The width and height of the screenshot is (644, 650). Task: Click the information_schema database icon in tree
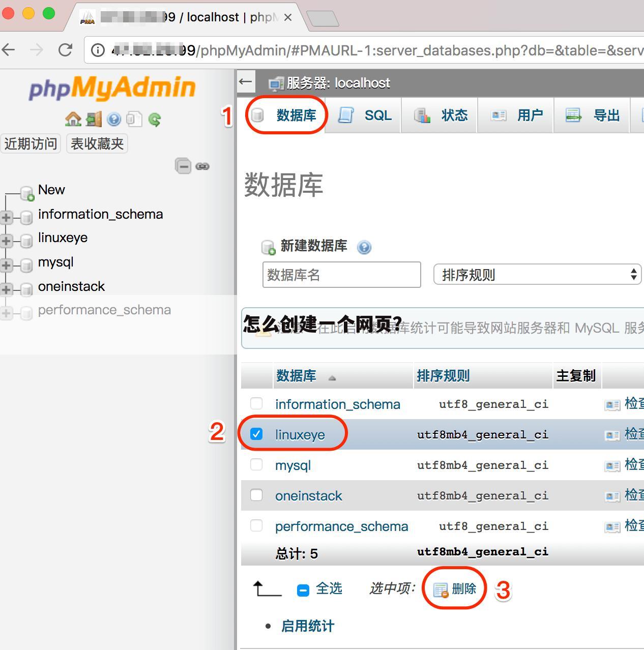(26, 218)
